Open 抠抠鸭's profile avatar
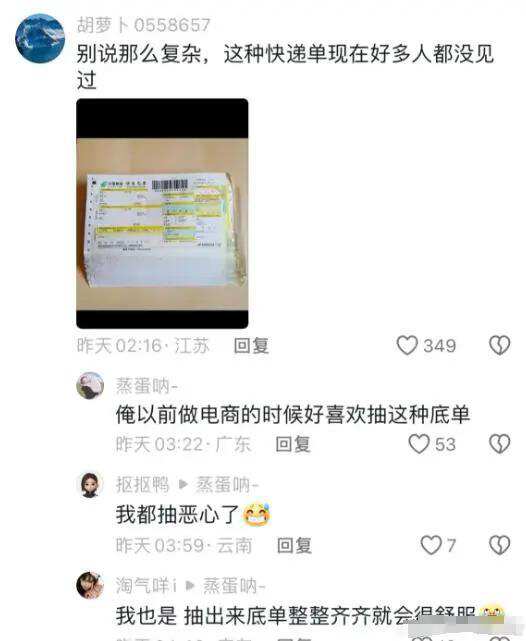Screen dimensions: 526x641 (90, 485)
